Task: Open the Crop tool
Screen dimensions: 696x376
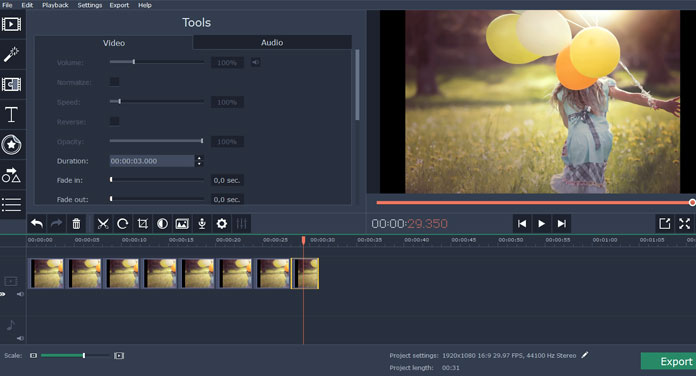Action: tap(142, 224)
